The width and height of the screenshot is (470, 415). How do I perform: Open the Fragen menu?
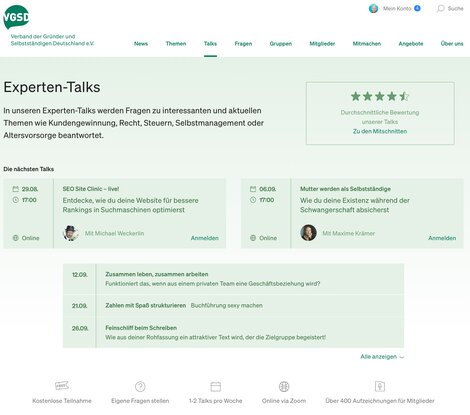[243, 44]
